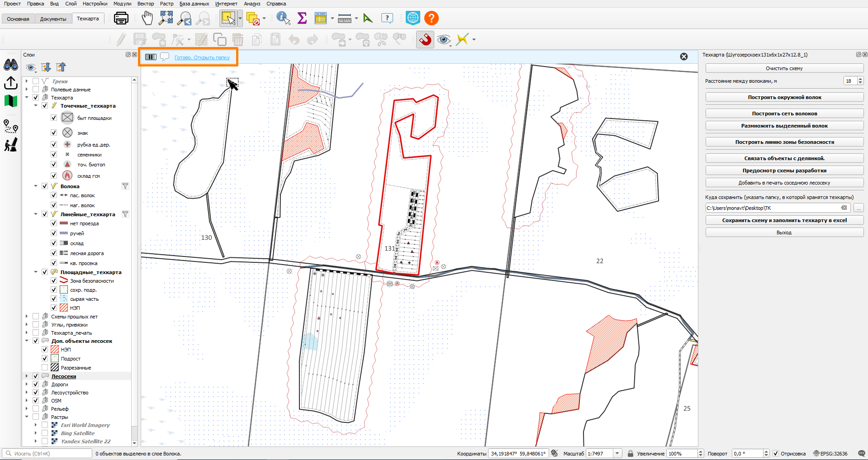
Task: Open the orange question mark help
Action: tap(432, 18)
